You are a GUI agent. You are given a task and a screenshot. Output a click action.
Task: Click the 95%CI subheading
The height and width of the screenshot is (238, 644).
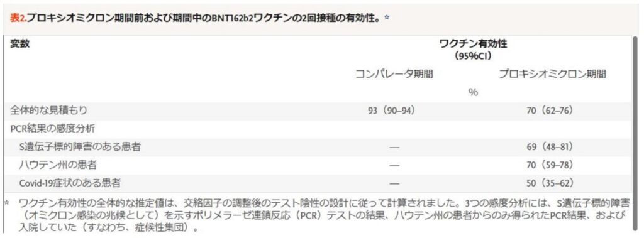[x=473, y=56]
